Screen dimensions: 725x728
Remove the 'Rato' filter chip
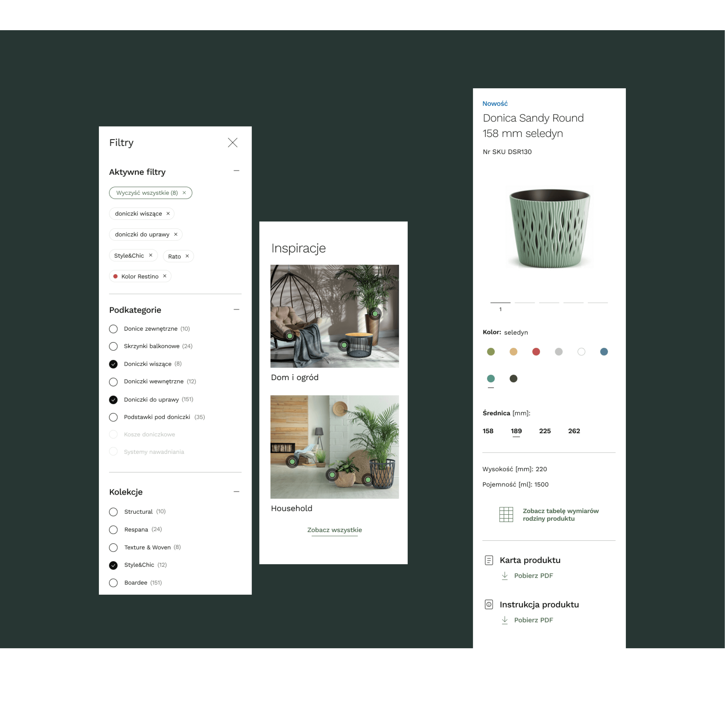(187, 256)
